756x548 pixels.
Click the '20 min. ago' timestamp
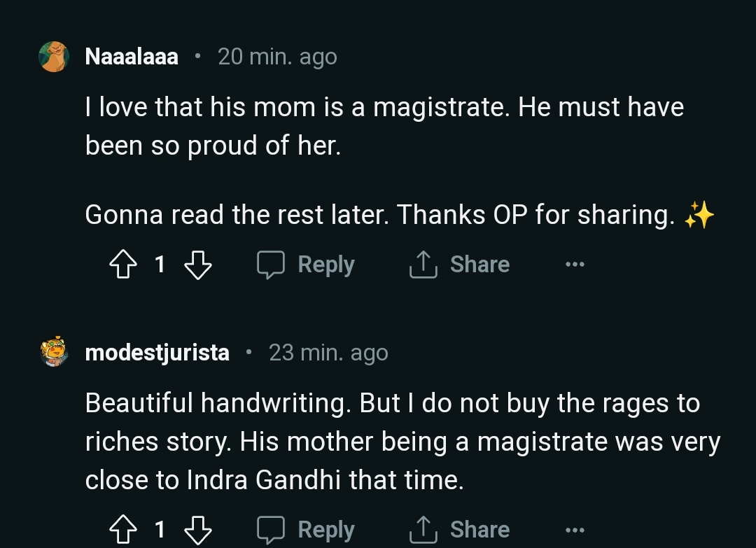277,57
